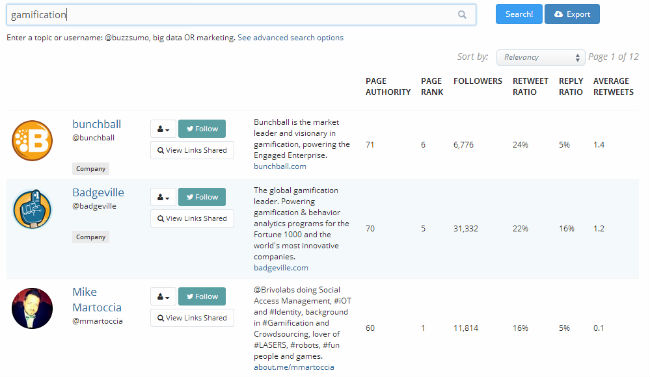This screenshot has width=650, height=377.
Task: Click Badgeville's followers value 31,332
Action: point(466,229)
